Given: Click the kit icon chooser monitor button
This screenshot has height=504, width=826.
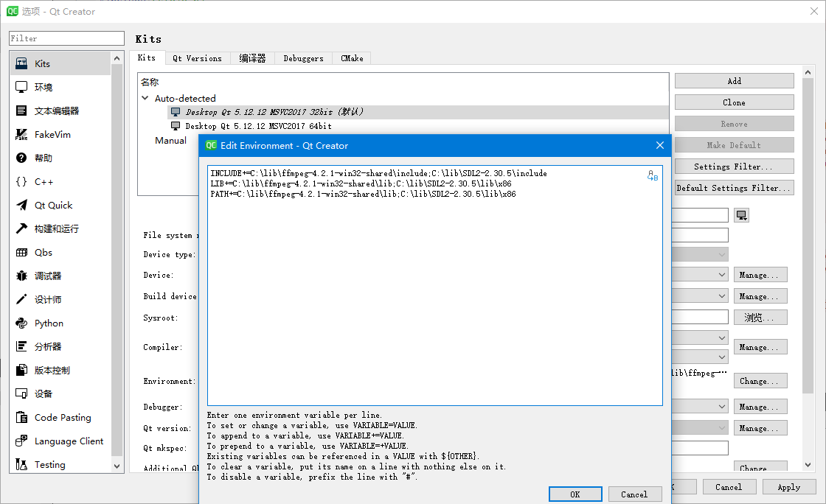Looking at the screenshot, I should click(742, 214).
